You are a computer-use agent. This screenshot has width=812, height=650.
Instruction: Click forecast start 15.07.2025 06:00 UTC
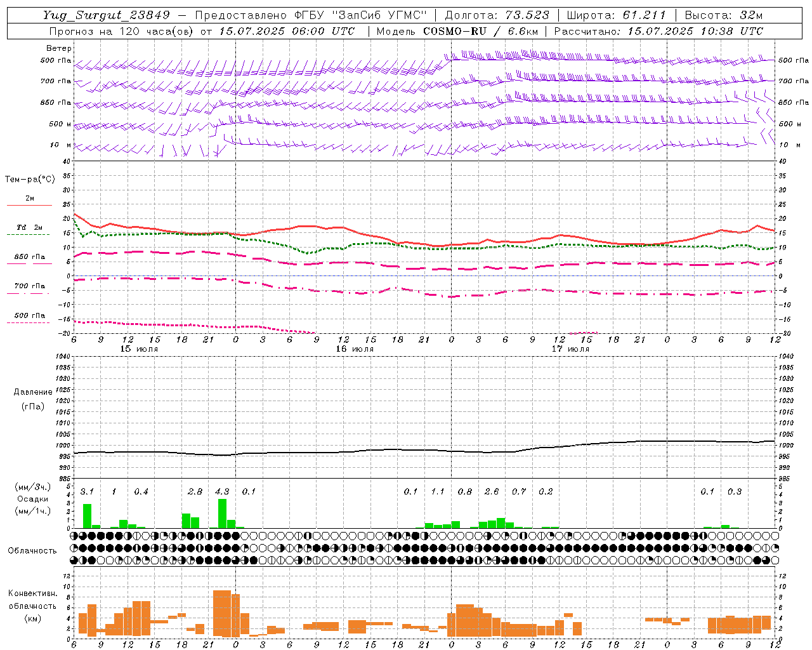[287, 31]
